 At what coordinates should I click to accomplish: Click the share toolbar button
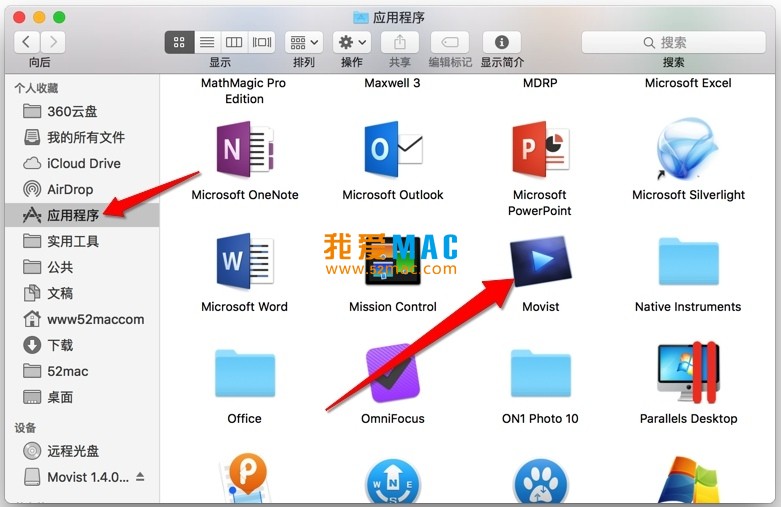pyautogui.click(x=400, y=42)
